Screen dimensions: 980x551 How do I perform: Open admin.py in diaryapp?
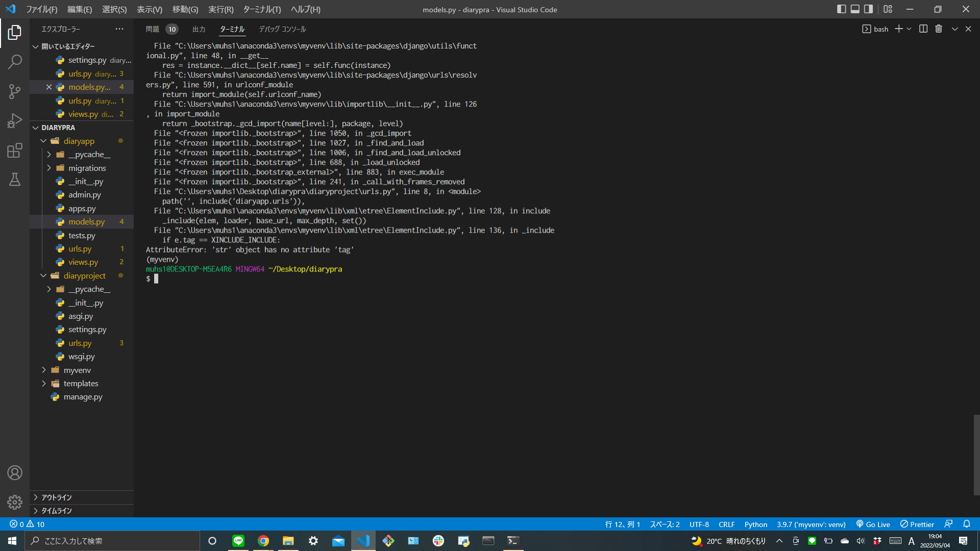(84, 195)
